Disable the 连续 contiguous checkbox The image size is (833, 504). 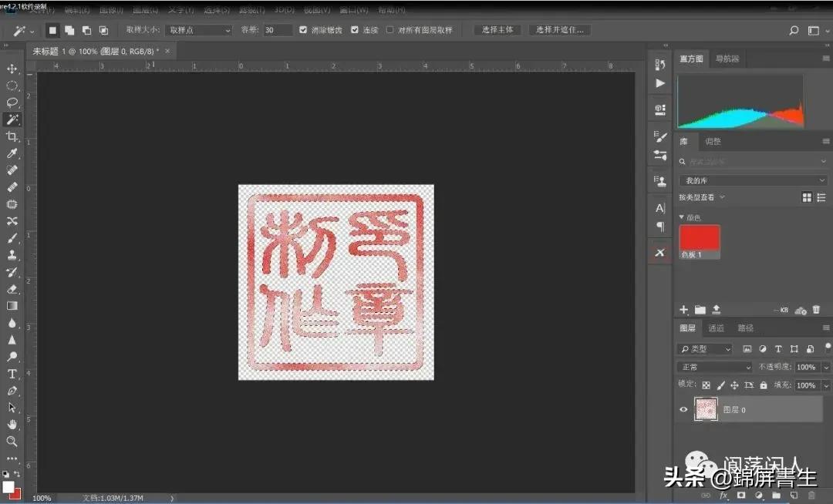point(355,30)
